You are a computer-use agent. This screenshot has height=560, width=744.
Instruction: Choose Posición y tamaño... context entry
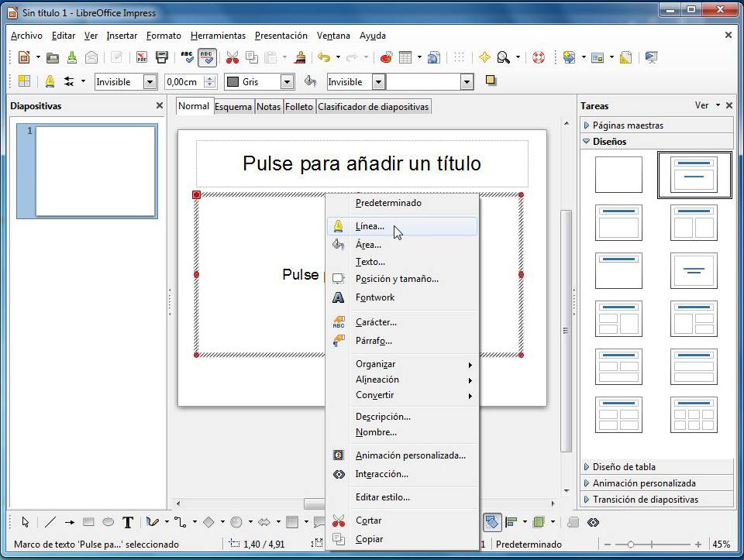point(402,279)
